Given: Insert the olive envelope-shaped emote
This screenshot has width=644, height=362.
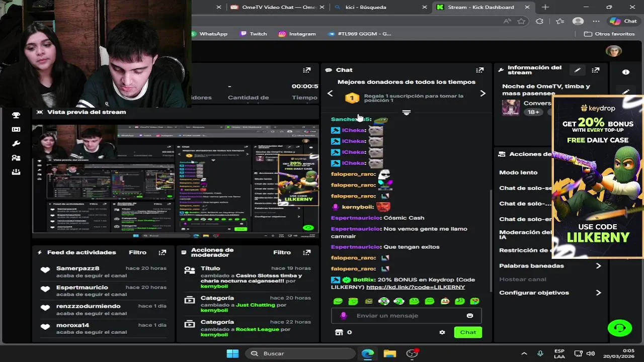Looking at the screenshot, I should point(369,301).
